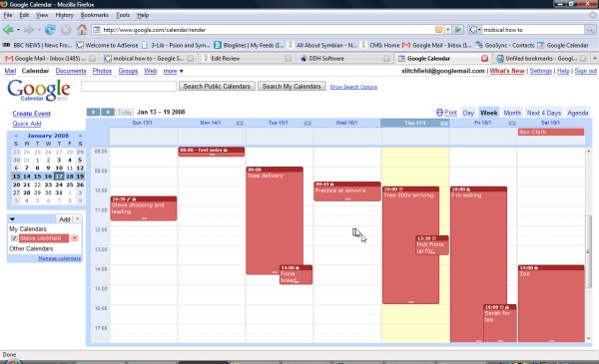Open BBC NEWS bookmark
The height and width of the screenshot is (364, 599).
tap(38, 45)
